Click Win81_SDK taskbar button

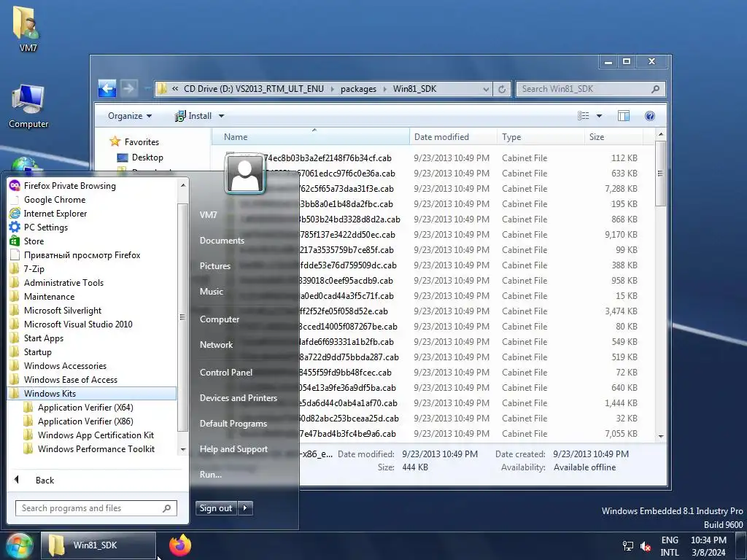click(98, 545)
